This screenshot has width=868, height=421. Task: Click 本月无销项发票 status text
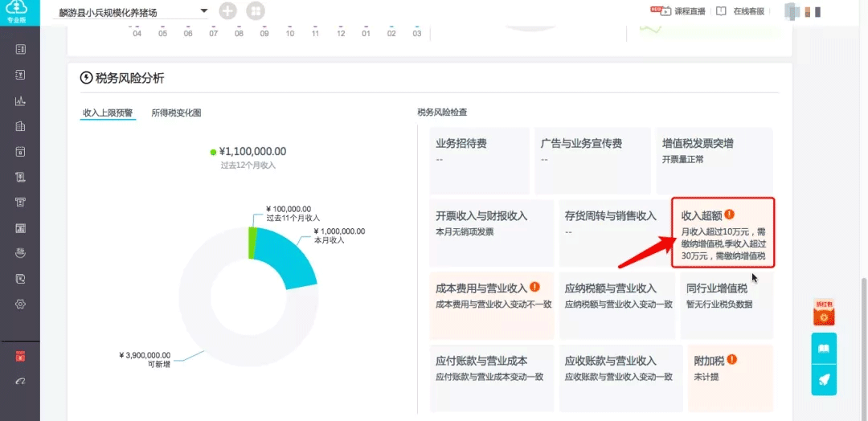coord(465,232)
